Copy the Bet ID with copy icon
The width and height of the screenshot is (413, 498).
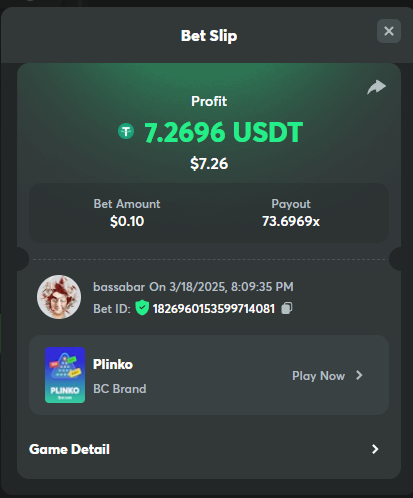287,308
